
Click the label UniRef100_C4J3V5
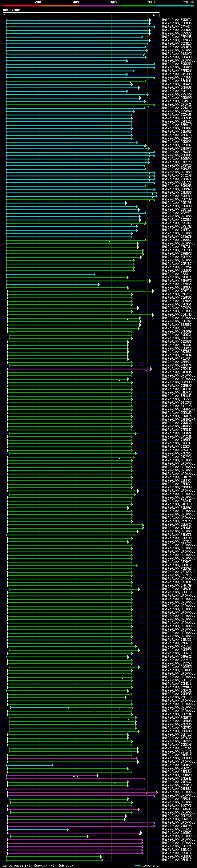coord(177,54)
